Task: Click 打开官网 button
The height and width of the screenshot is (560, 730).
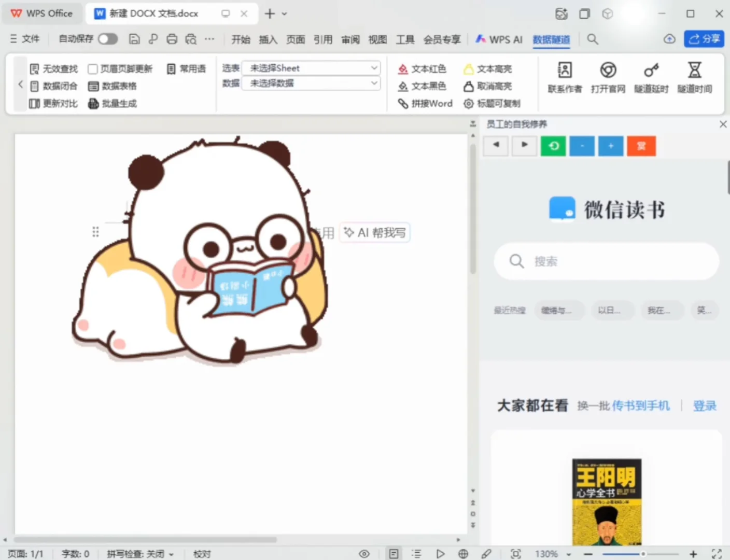Action: 608,78
